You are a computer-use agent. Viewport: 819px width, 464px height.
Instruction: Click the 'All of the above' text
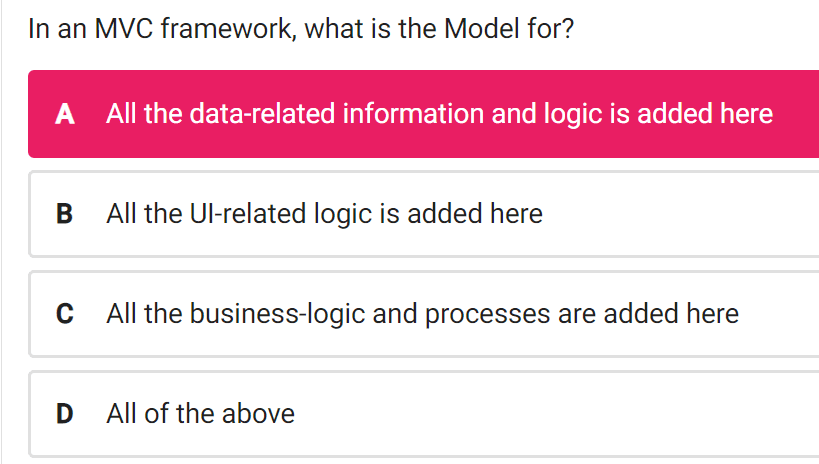click(201, 414)
